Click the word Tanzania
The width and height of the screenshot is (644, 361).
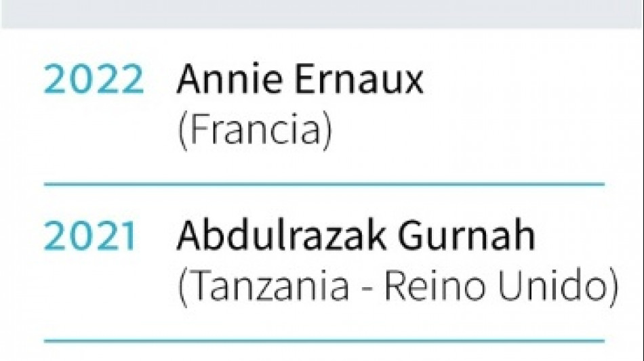(x=268, y=288)
